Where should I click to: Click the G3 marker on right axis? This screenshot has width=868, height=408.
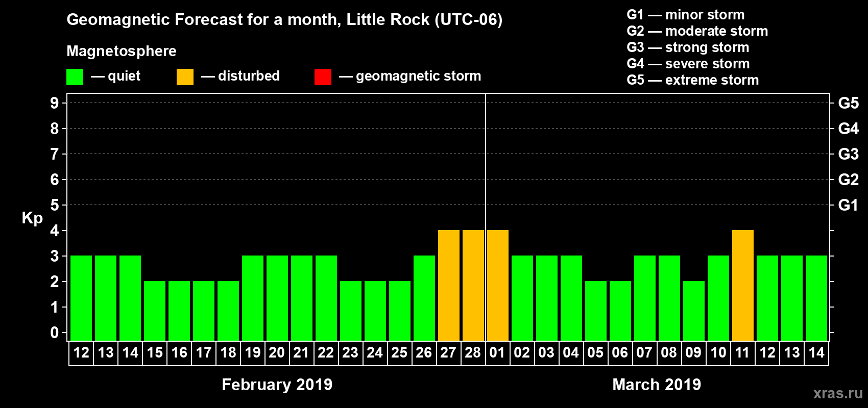click(849, 154)
